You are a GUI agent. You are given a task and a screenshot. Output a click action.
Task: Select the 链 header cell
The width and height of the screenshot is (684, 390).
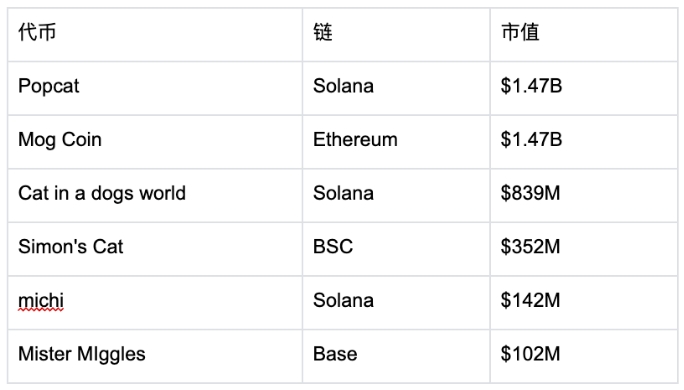396,34
